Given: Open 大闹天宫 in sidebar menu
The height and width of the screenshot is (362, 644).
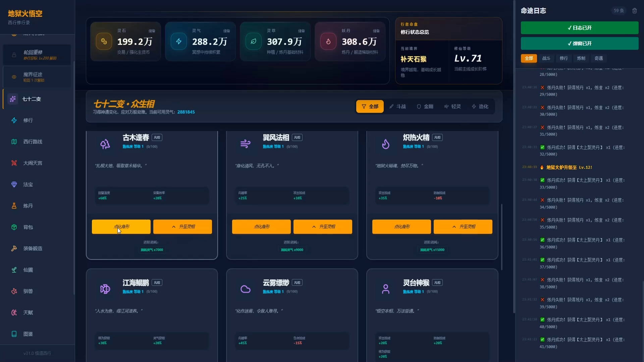Looking at the screenshot, I should [x=33, y=163].
